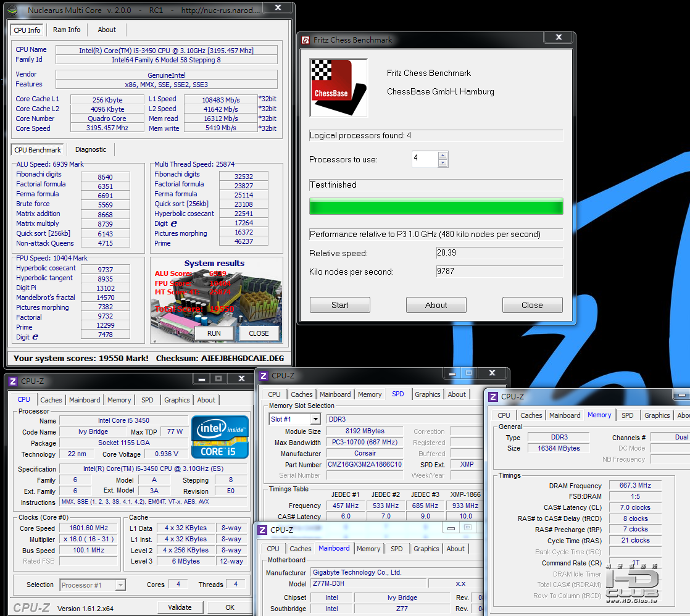Screen dimensions: 690x616
Task: Close the Nuclearus Multi Core window
Action: (278, 7)
